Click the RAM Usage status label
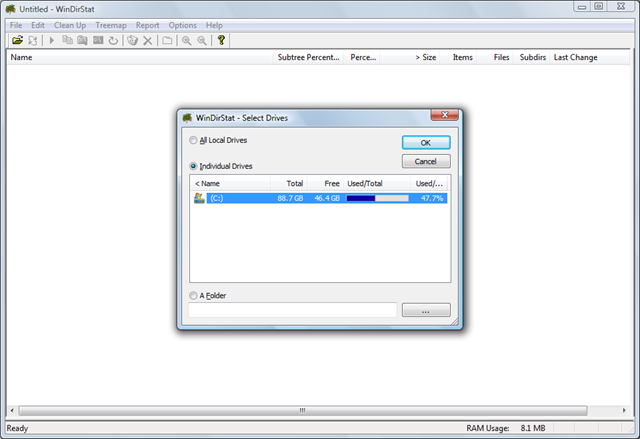The height and width of the screenshot is (439, 640). pos(488,428)
